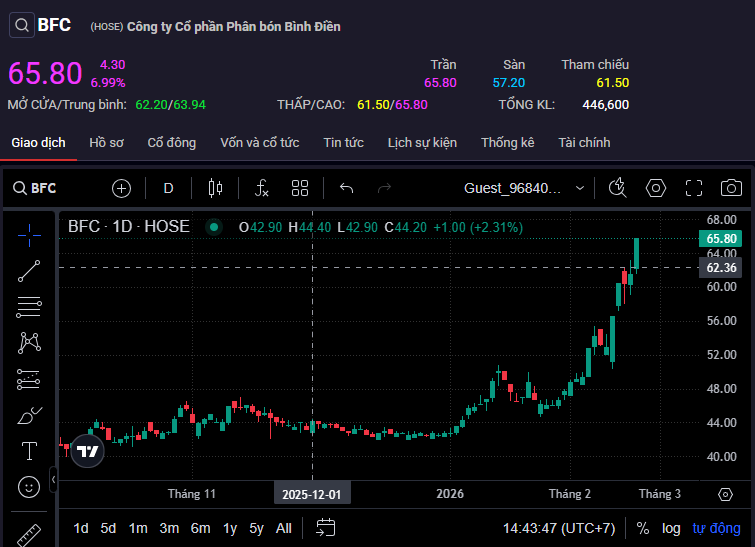
Task: Click the add symbol compare plus icon
Action: pos(121,188)
